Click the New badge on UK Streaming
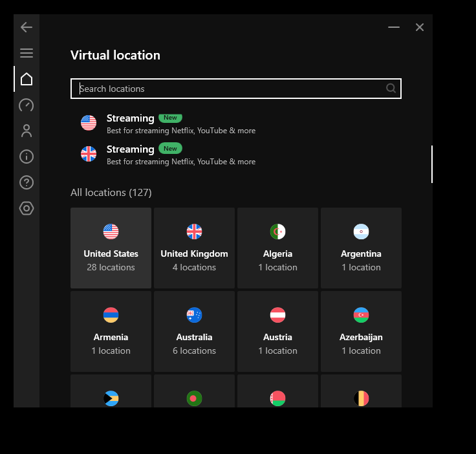 click(x=170, y=148)
